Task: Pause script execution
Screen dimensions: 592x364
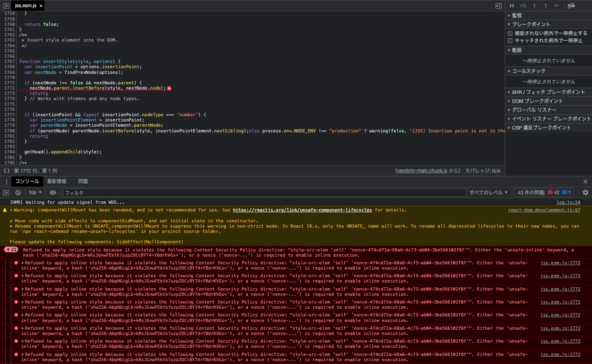Action: pos(512,6)
